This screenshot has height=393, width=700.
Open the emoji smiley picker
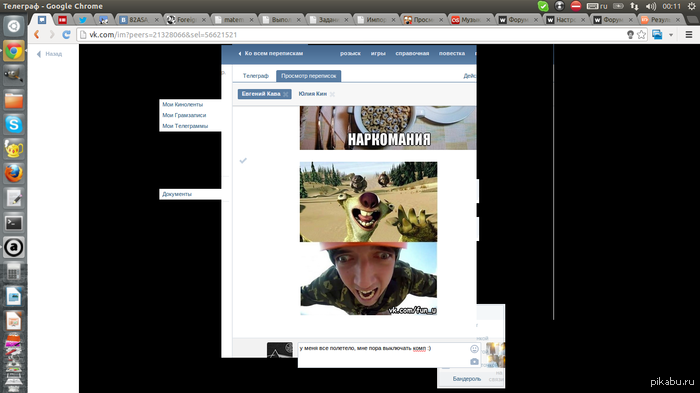(474, 349)
